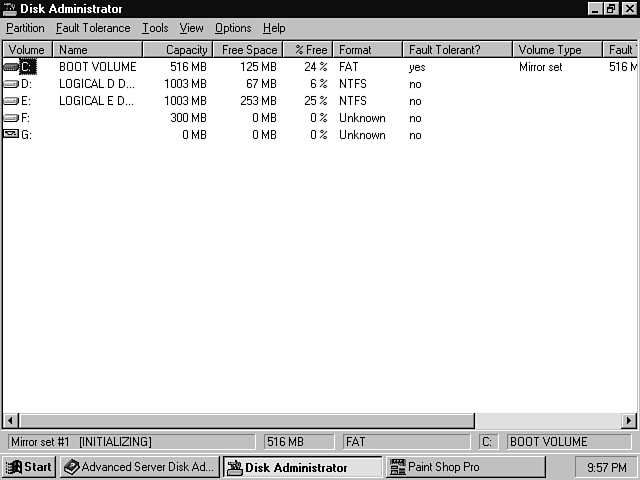The image size is (640, 480).
Task: Open the Options menu
Action: 233,28
